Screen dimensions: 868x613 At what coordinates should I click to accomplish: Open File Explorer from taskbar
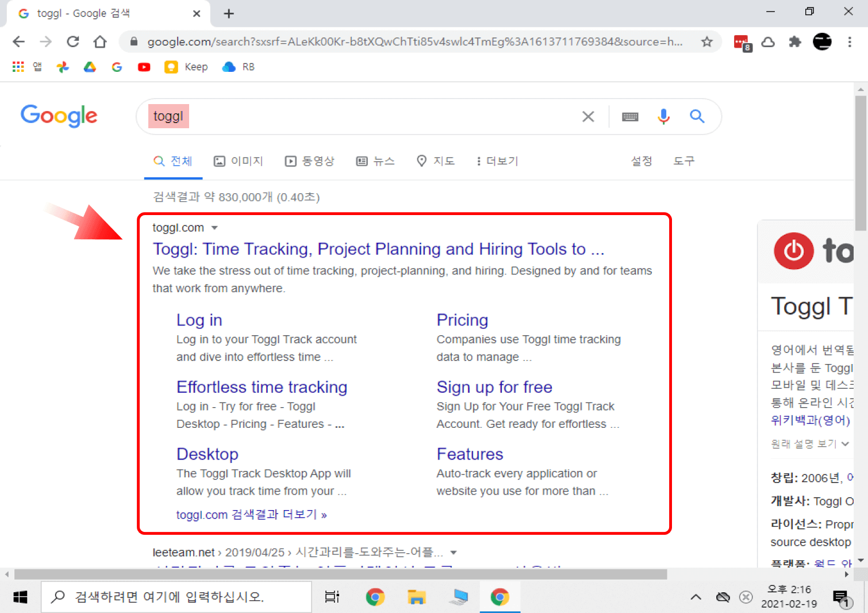point(416,597)
